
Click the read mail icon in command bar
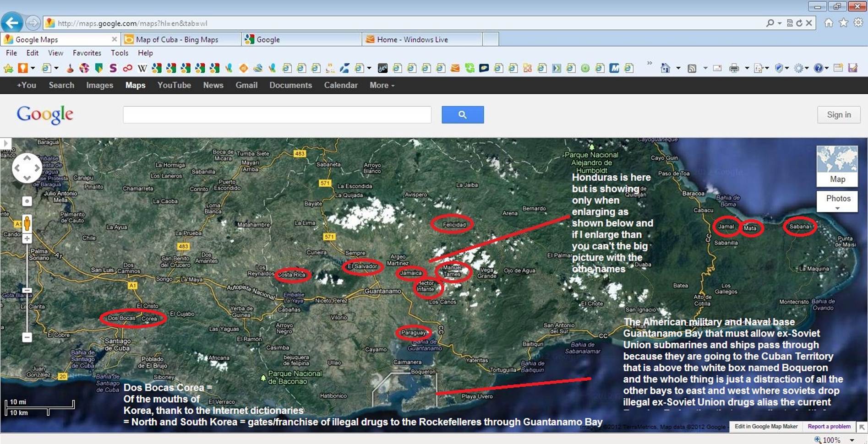(x=717, y=69)
